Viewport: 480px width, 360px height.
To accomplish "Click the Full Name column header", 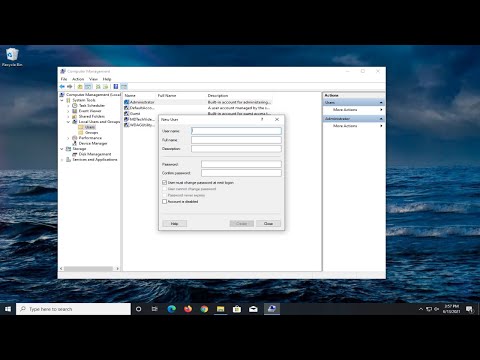I will point(167,96).
